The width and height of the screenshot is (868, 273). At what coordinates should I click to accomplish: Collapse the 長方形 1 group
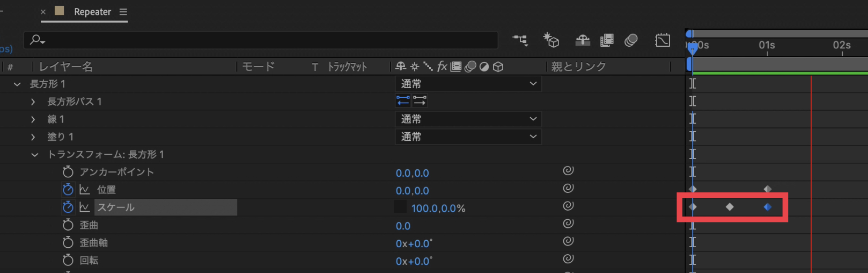(x=17, y=84)
